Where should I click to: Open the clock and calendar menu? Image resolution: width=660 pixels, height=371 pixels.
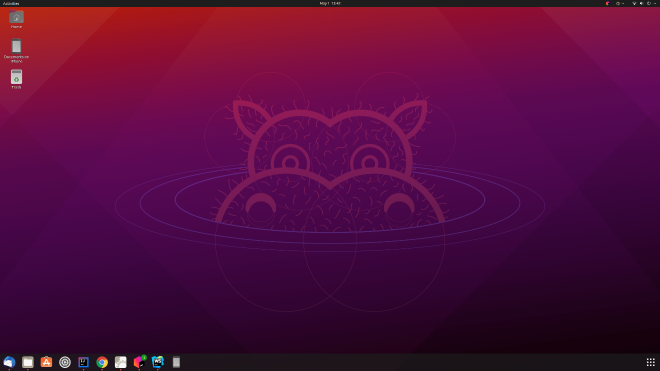330,3
